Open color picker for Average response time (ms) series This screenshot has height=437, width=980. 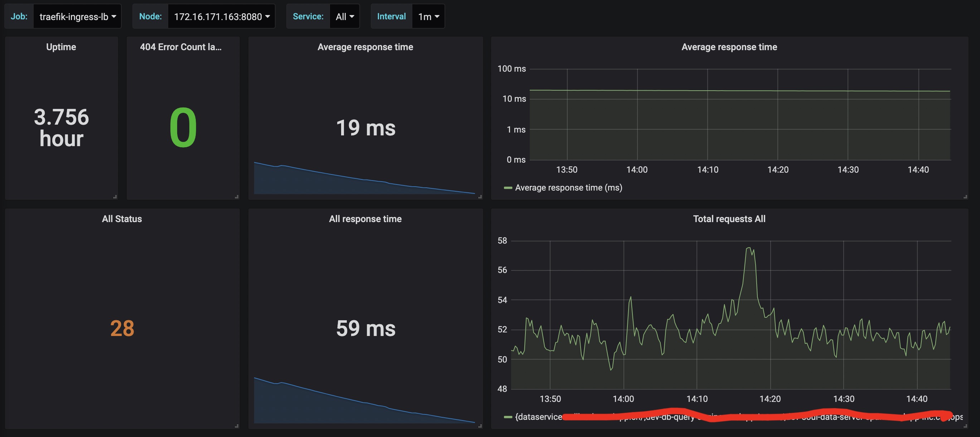point(508,188)
